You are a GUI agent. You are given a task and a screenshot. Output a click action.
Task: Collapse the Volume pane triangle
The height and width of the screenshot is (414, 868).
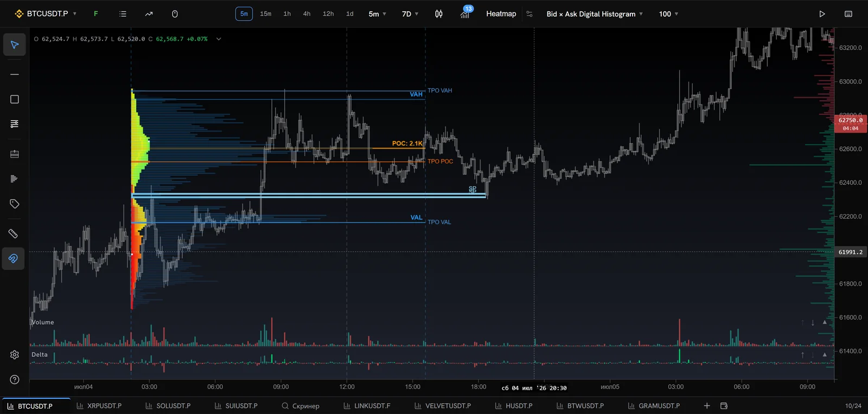tap(825, 322)
